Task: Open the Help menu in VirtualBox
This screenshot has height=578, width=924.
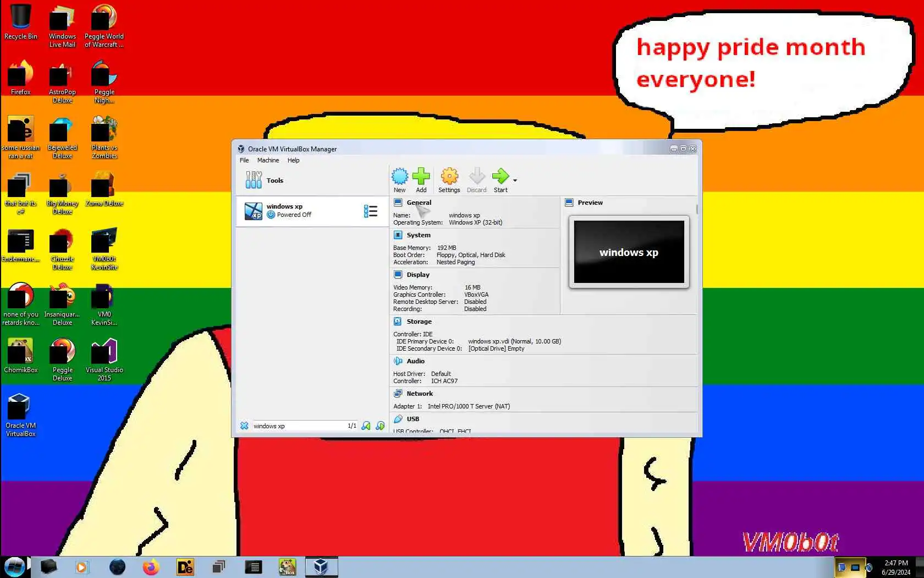Action: (294, 160)
